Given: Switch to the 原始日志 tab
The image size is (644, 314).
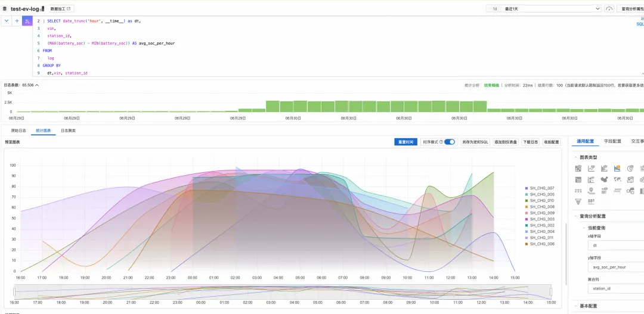Looking at the screenshot, I should coord(18,130).
